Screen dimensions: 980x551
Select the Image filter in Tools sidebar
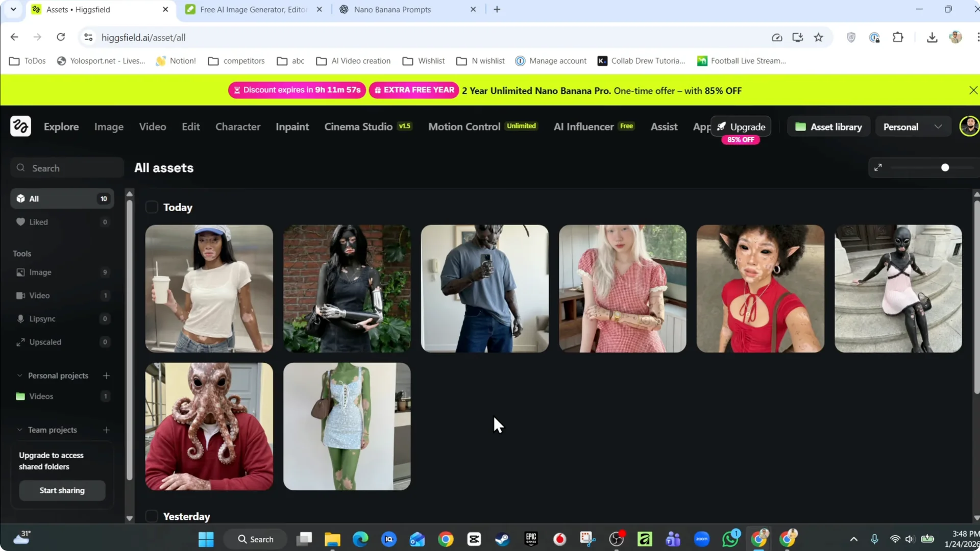click(39, 272)
